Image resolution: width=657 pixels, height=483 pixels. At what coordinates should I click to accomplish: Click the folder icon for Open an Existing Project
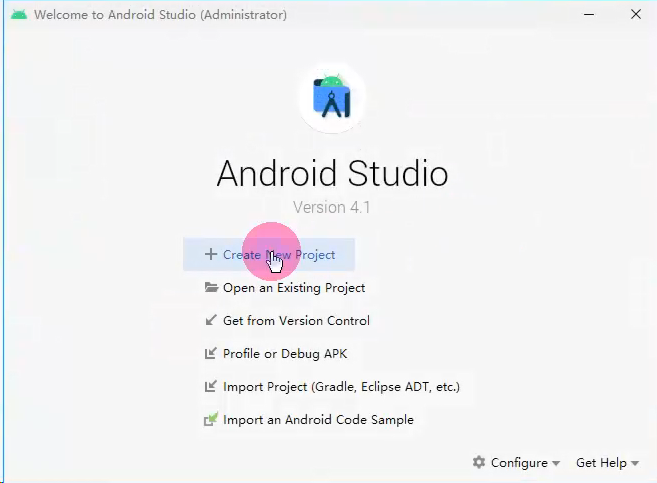pyautogui.click(x=211, y=287)
